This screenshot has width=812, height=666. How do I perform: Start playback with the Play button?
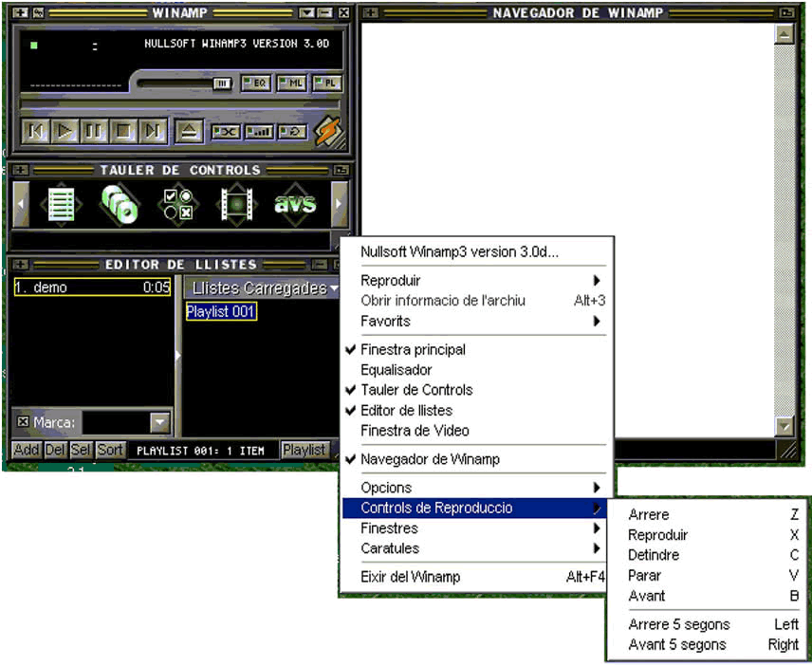(65, 131)
